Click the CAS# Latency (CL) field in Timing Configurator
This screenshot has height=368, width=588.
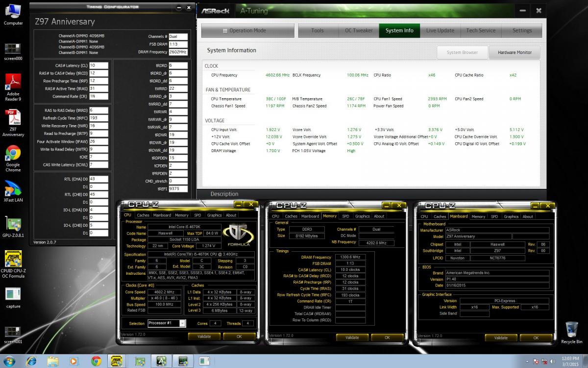point(98,65)
